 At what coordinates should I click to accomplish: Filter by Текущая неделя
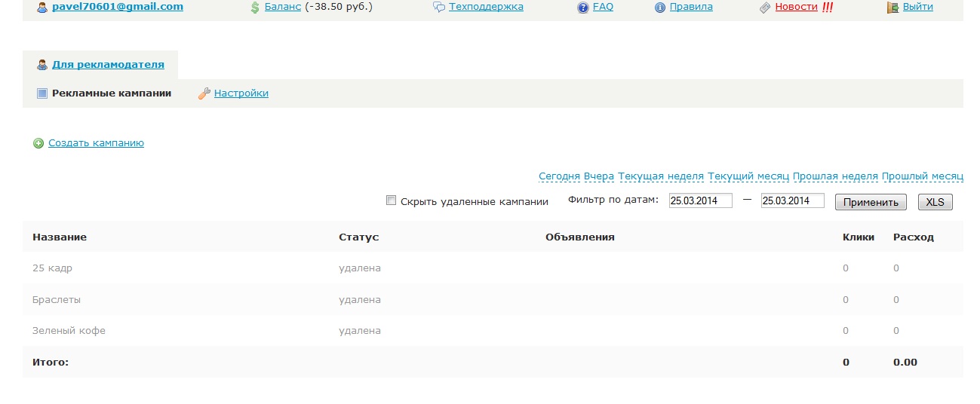point(661,176)
